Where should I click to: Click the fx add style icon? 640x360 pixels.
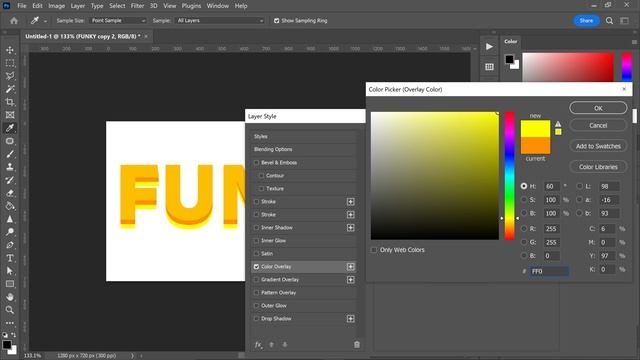[x=258, y=344]
